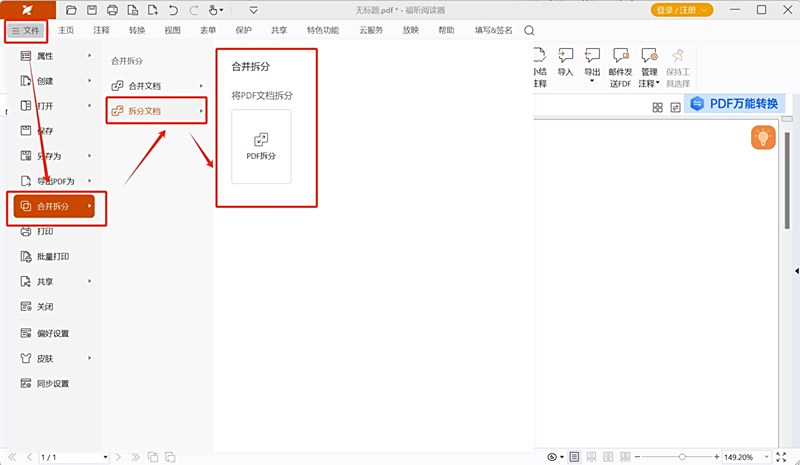Screen dimensions: 800x465
Task: Select 共享 in the file menu list
Action: pyautogui.click(x=56, y=281)
